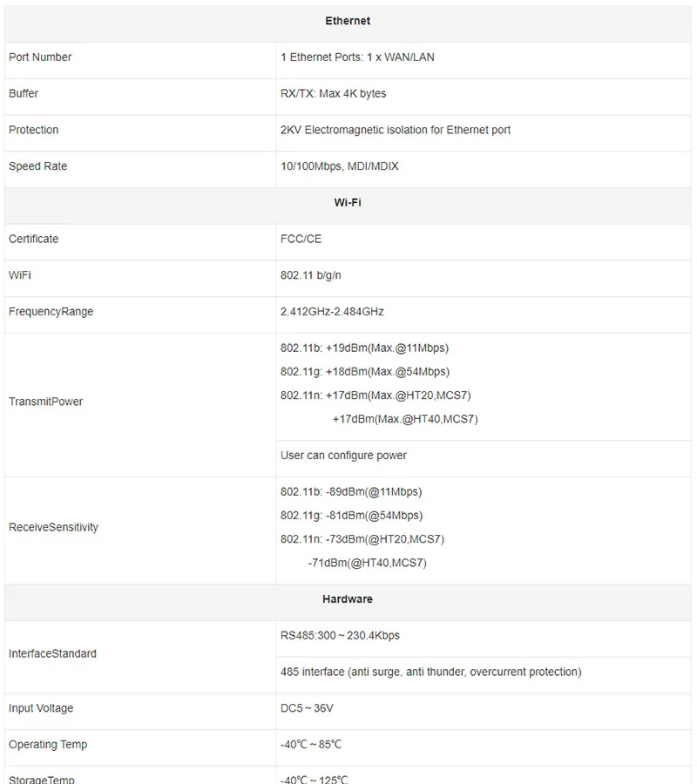Click the ReceiveSensitivity row label
697x784 pixels.
[53, 527]
